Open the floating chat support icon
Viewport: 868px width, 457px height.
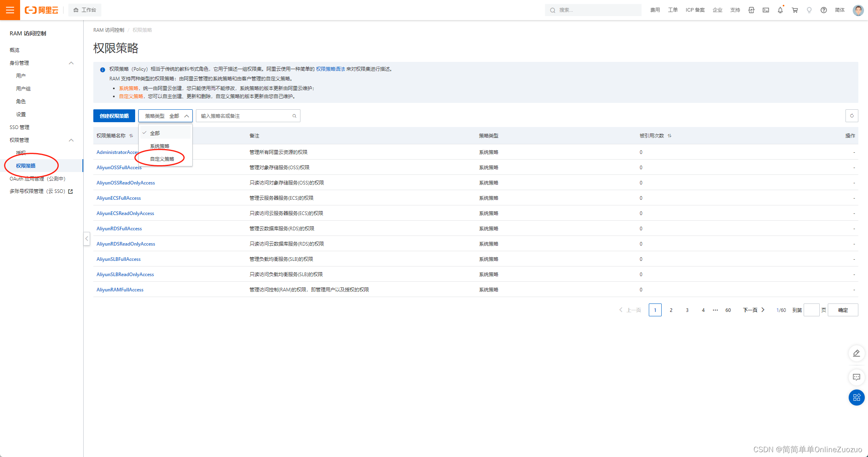[x=857, y=377]
